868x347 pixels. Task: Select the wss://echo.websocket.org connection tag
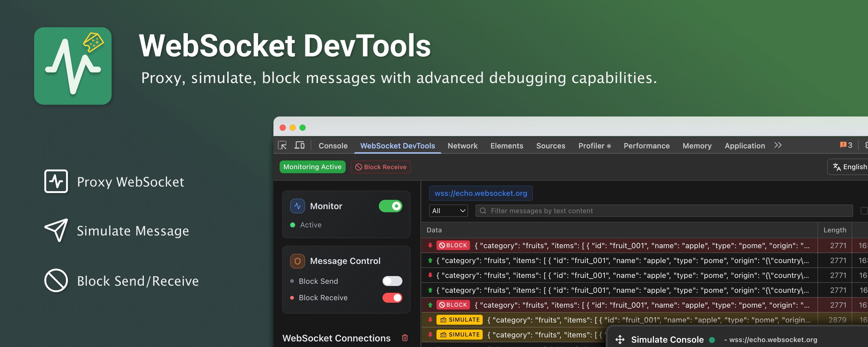click(x=480, y=193)
